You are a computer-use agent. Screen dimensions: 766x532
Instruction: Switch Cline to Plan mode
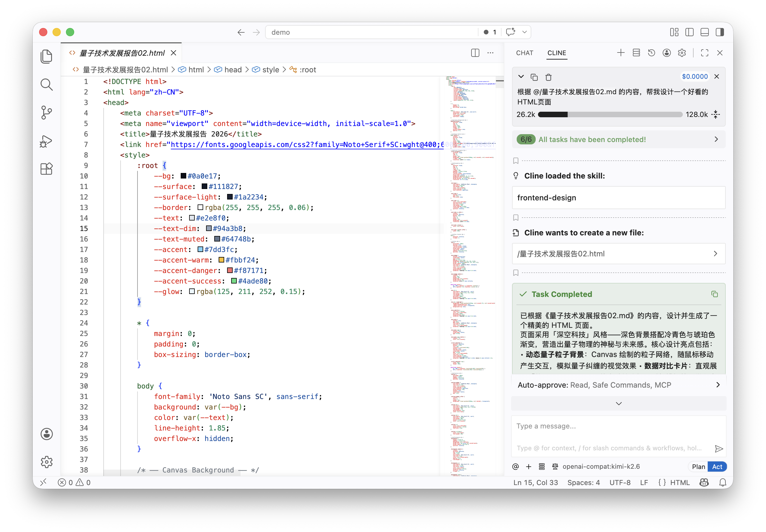(698, 467)
